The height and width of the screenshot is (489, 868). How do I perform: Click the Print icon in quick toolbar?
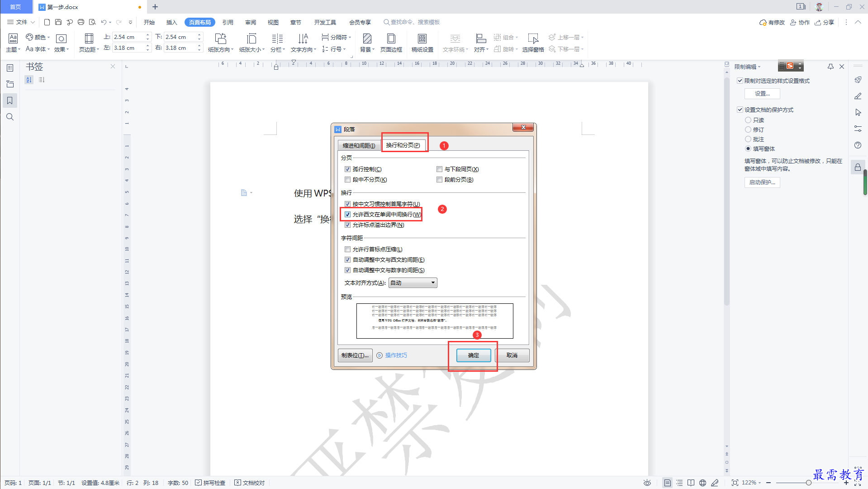pyautogui.click(x=81, y=22)
